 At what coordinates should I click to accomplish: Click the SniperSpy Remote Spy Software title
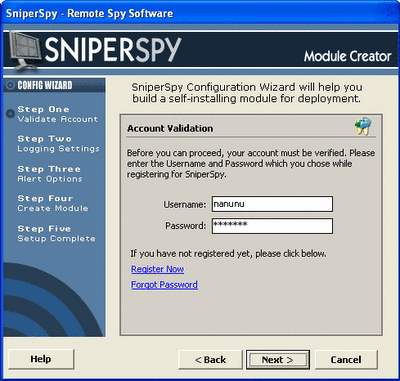coord(89,14)
